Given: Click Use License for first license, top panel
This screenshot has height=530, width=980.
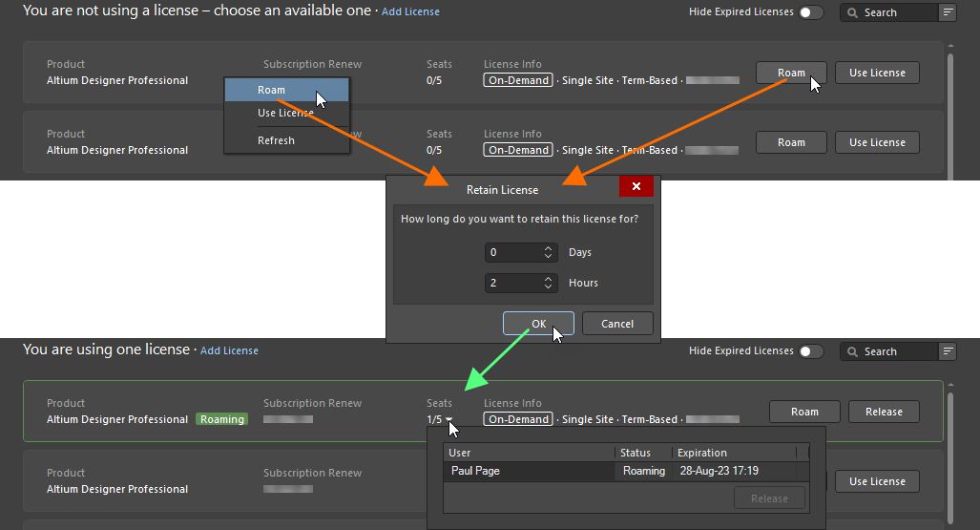Looking at the screenshot, I should [877, 73].
